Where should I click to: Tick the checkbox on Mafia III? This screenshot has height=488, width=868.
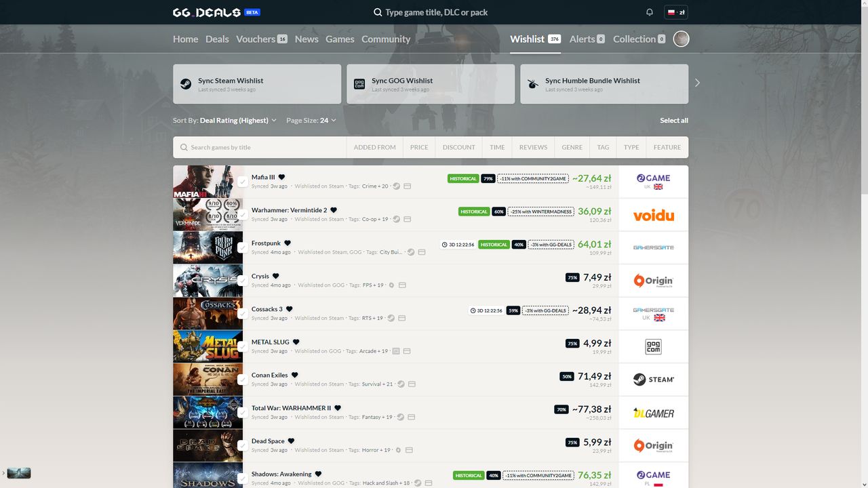243,182
